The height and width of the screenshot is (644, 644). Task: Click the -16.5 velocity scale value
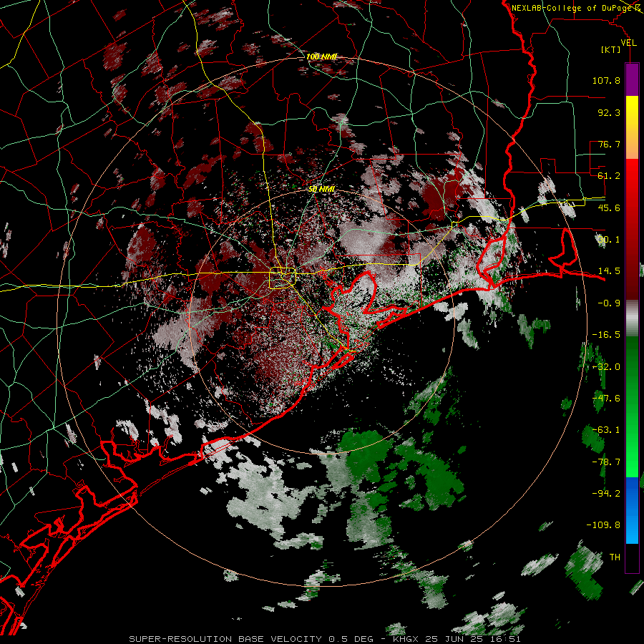[606, 335]
